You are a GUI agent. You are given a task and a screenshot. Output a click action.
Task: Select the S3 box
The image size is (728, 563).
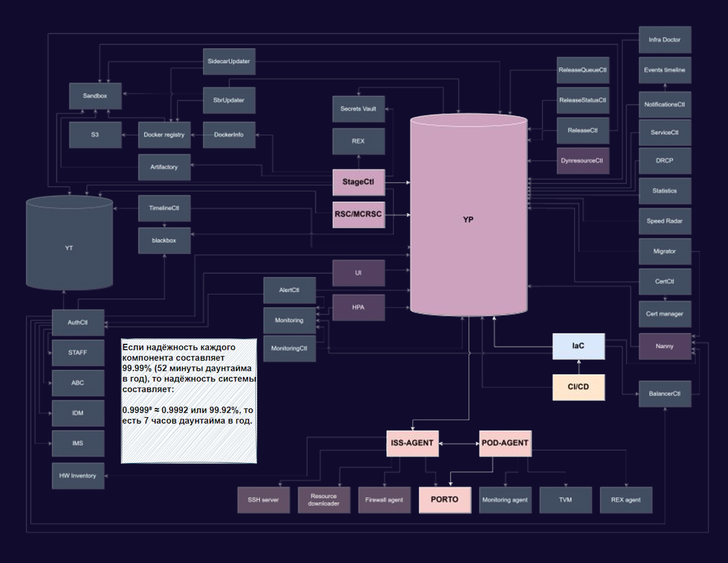(95, 135)
